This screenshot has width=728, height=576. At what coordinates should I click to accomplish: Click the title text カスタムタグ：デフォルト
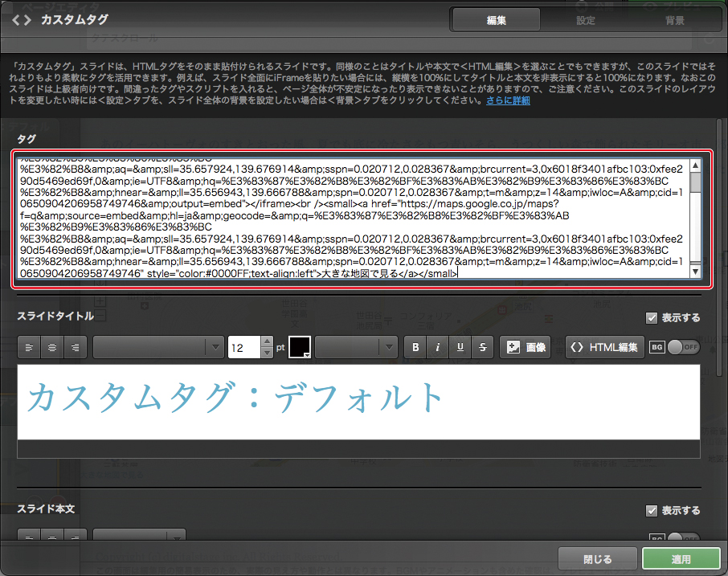(x=235, y=398)
